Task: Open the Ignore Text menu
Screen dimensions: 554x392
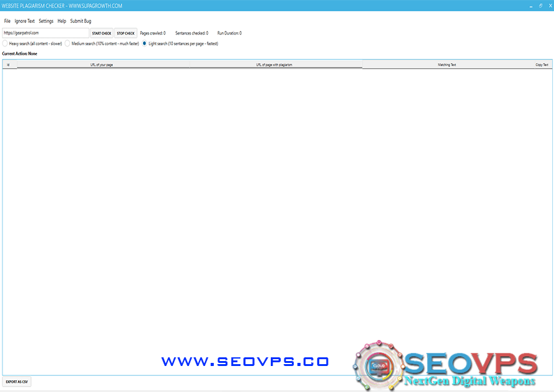Action: pyautogui.click(x=24, y=21)
